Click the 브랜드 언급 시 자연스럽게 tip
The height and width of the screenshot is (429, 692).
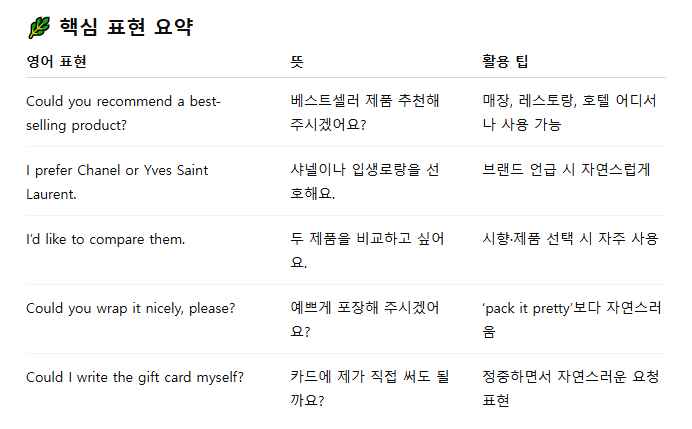(x=566, y=169)
